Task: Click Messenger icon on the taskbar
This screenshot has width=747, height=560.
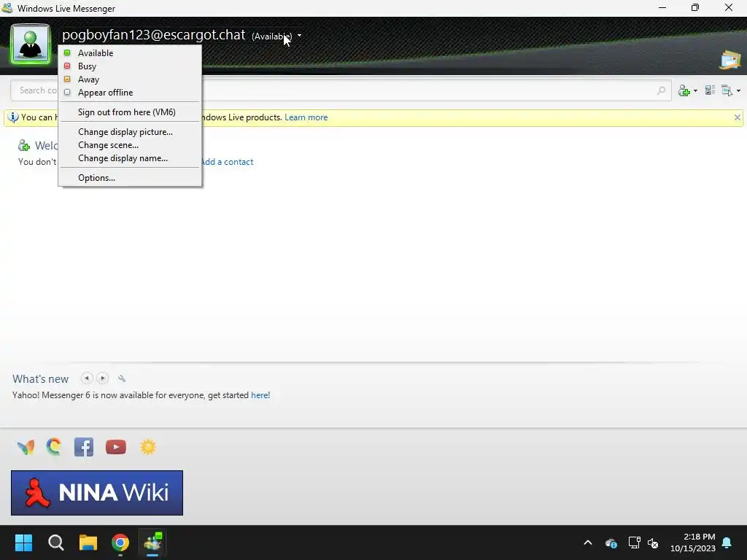Action: (153, 542)
